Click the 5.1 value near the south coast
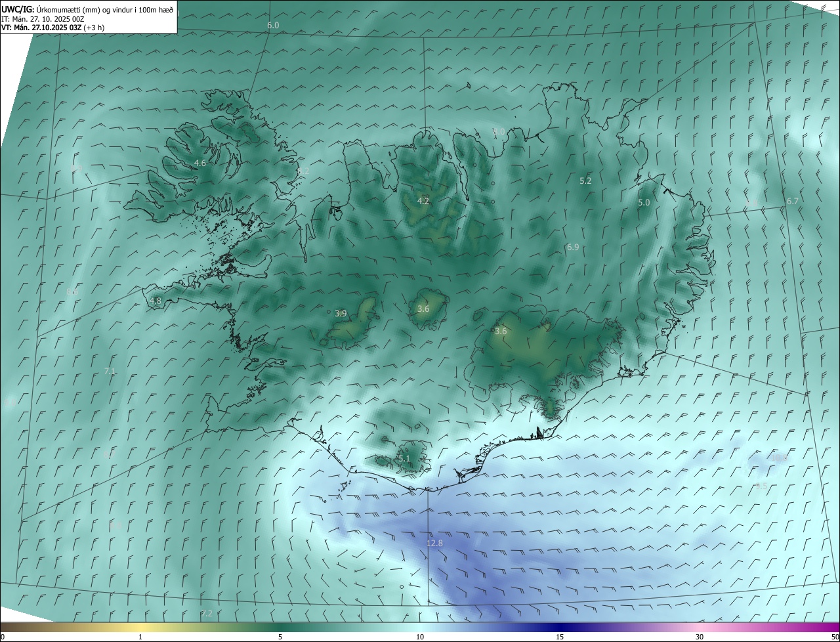The image size is (840, 642). click(404, 458)
